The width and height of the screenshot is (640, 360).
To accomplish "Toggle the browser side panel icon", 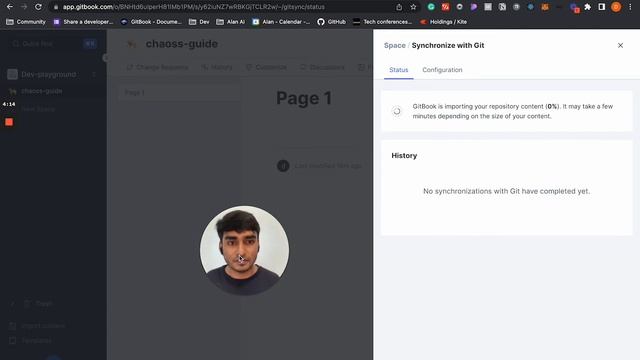I will (x=602, y=7).
